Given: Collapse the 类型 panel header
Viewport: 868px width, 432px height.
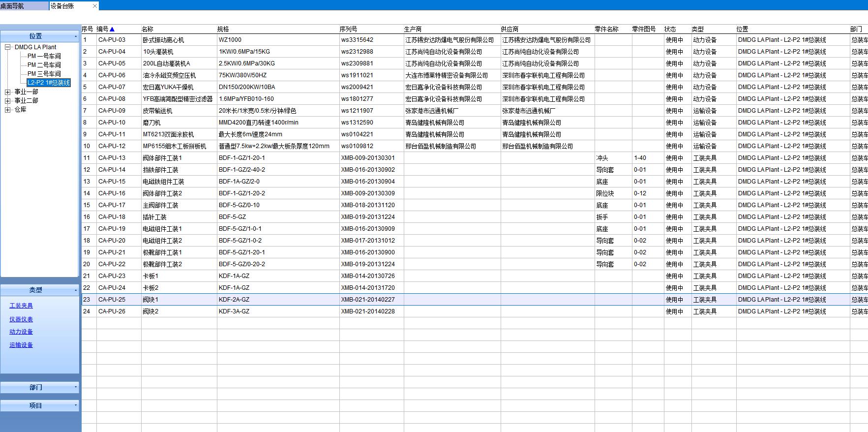Looking at the screenshot, I should pyautogui.click(x=75, y=290).
